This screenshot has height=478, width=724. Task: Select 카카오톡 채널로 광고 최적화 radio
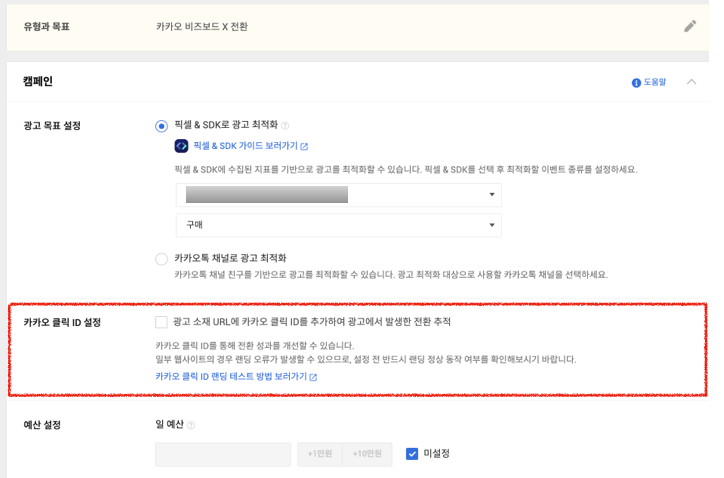click(x=161, y=259)
